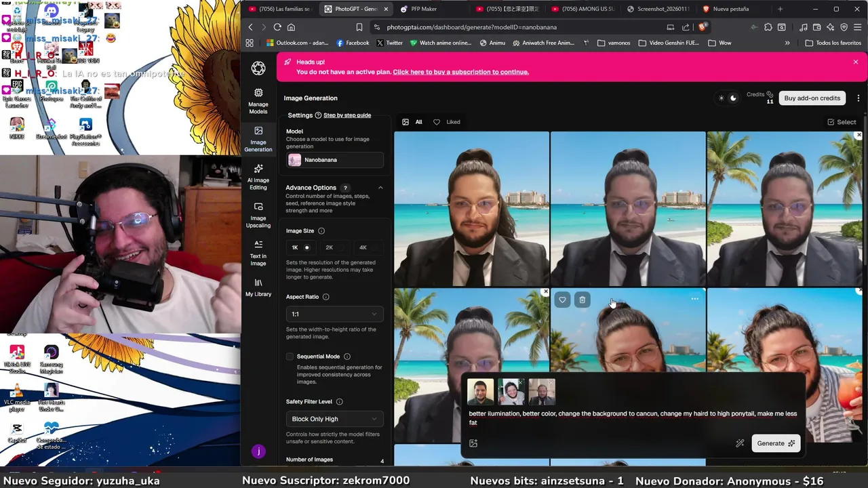Click Image Size info icon
This screenshot has height=488, width=868.
tap(321, 231)
